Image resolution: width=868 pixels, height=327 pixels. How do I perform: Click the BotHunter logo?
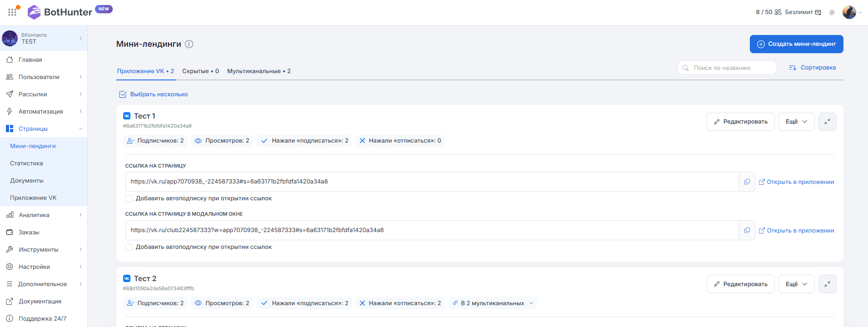coord(60,12)
